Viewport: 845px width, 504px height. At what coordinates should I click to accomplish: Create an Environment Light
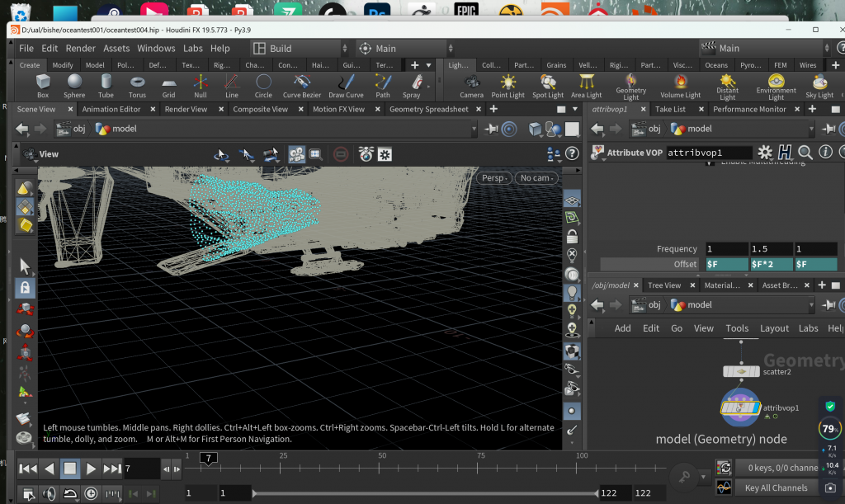click(776, 87)
